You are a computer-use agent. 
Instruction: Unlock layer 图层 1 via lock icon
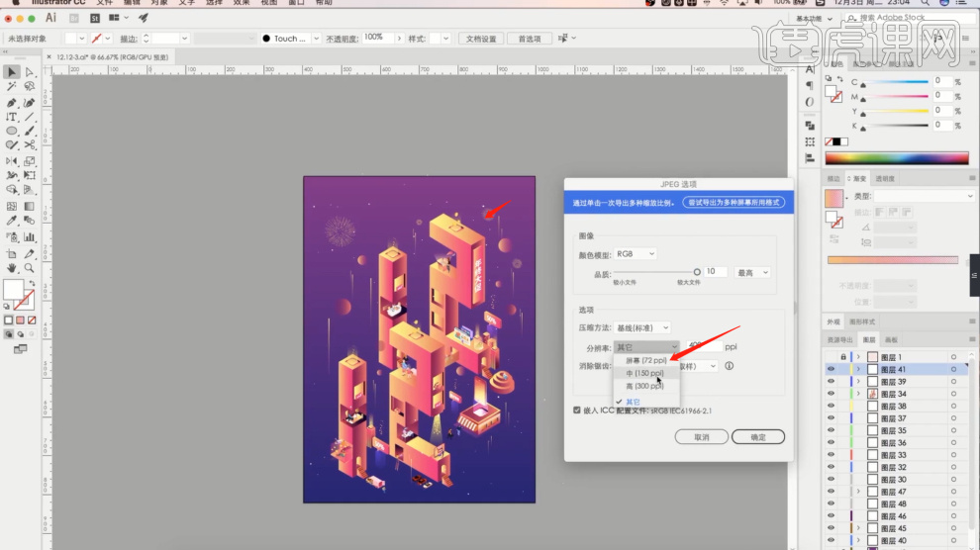click(843, 357)
